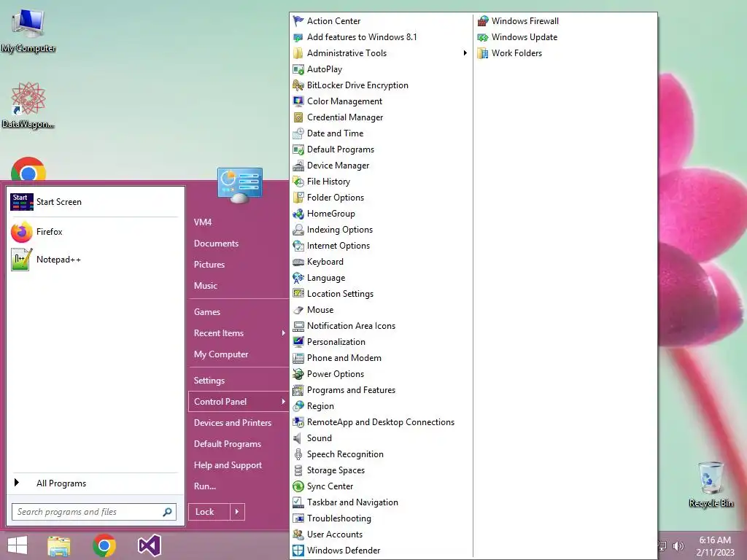Open the Windows Firewall icon
Image resolution: width=747 pixels, height=560 pixels.
click(x=483, y=21)
